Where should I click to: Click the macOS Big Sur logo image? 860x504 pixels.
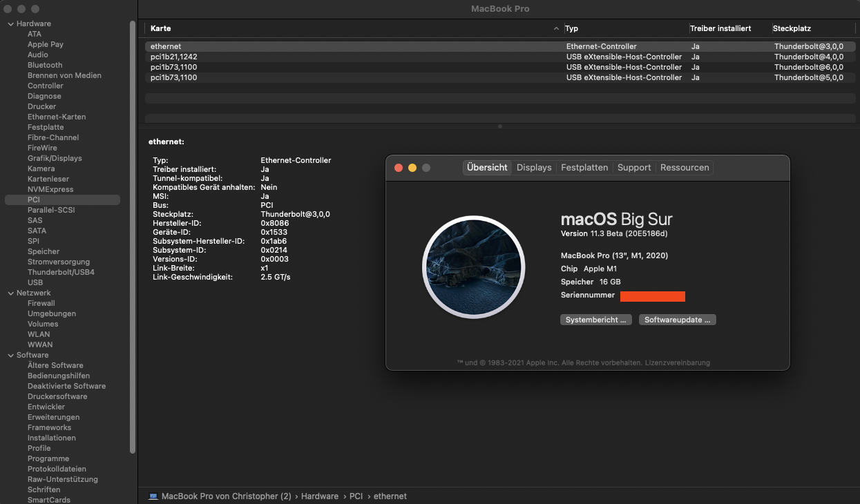(473, 269)
